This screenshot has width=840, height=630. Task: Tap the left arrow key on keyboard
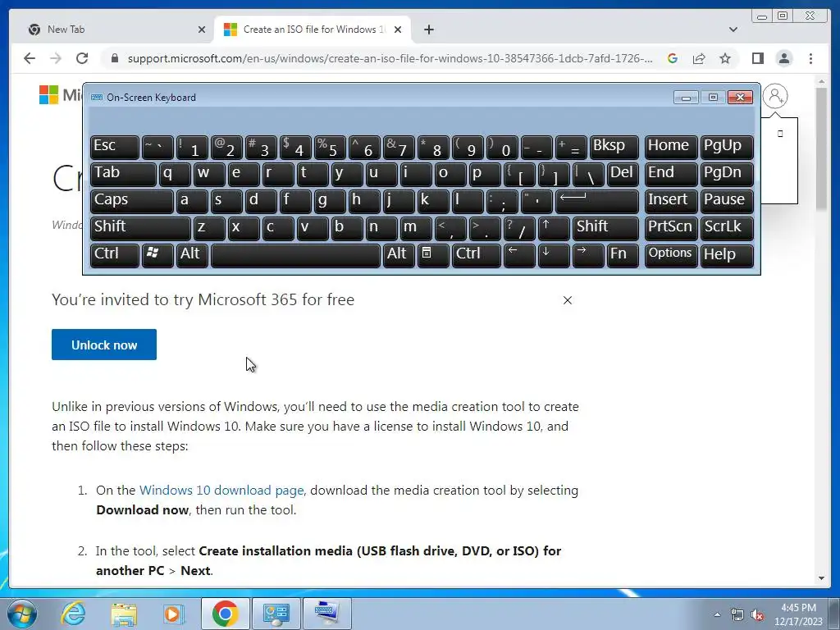(519, 256)
